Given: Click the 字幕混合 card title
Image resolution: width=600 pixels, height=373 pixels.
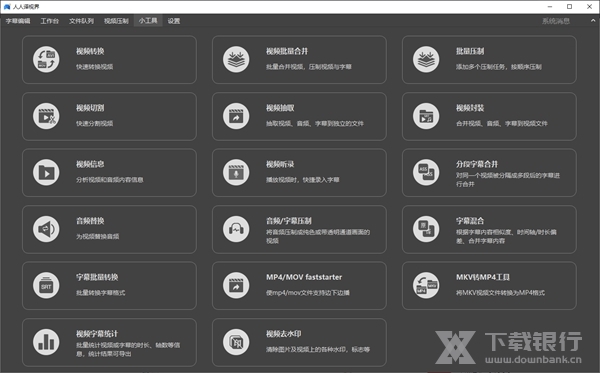Looking at the screenshot, I should point(470,221).
